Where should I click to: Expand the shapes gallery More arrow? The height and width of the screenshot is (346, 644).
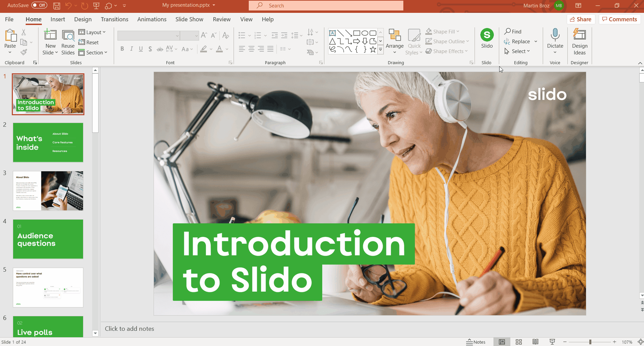click(380, 49)
